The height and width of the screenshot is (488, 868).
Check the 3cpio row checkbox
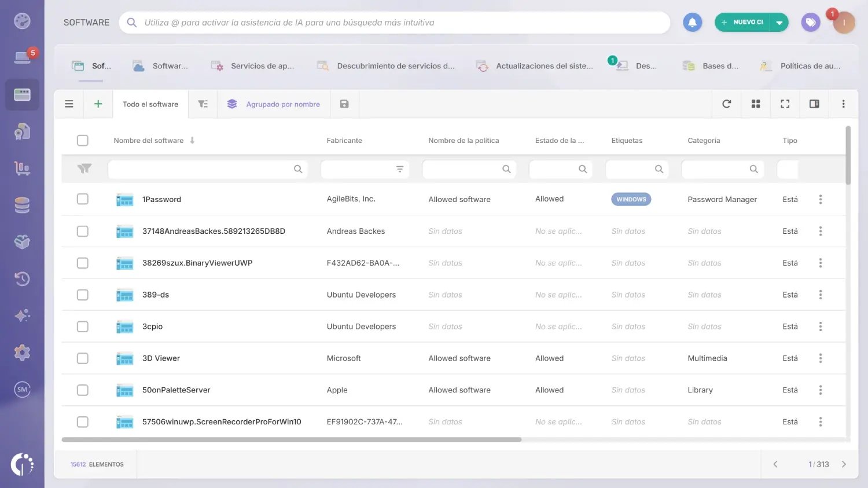[83, 326]
